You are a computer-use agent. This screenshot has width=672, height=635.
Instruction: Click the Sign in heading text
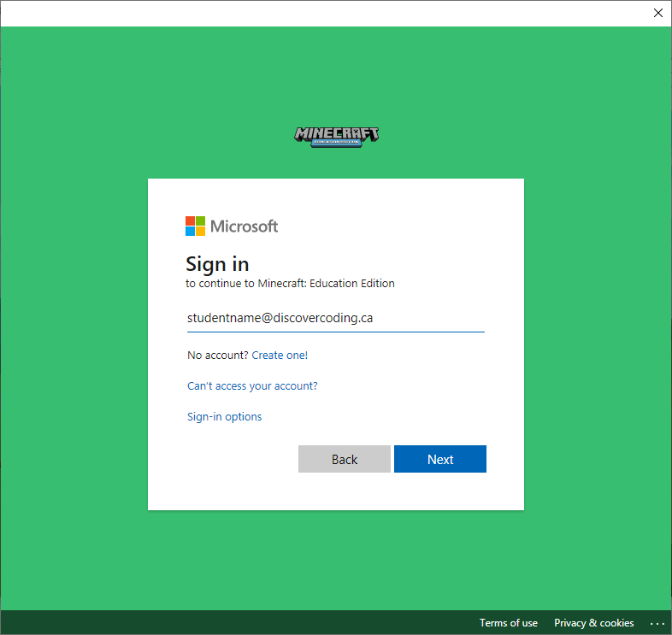pos(217,264)
